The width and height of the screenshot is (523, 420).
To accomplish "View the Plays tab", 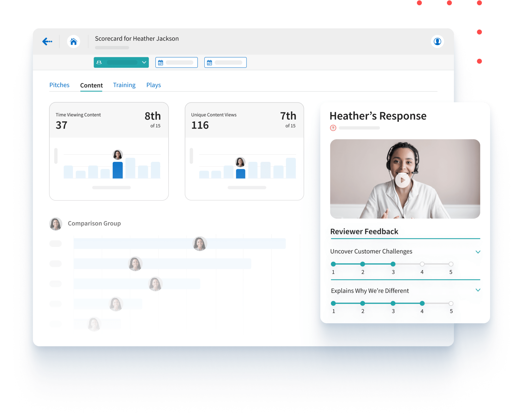I will (153, 85).
